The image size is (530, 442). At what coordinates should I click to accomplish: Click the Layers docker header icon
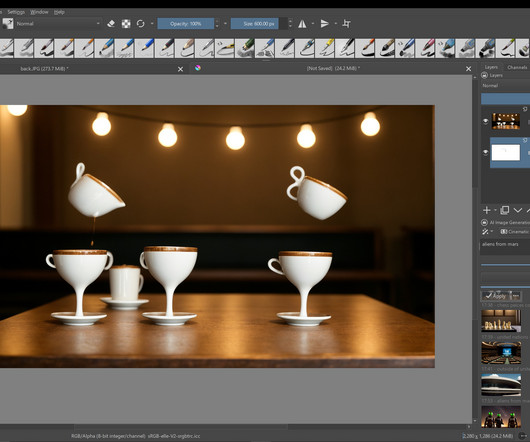(485, 75)
